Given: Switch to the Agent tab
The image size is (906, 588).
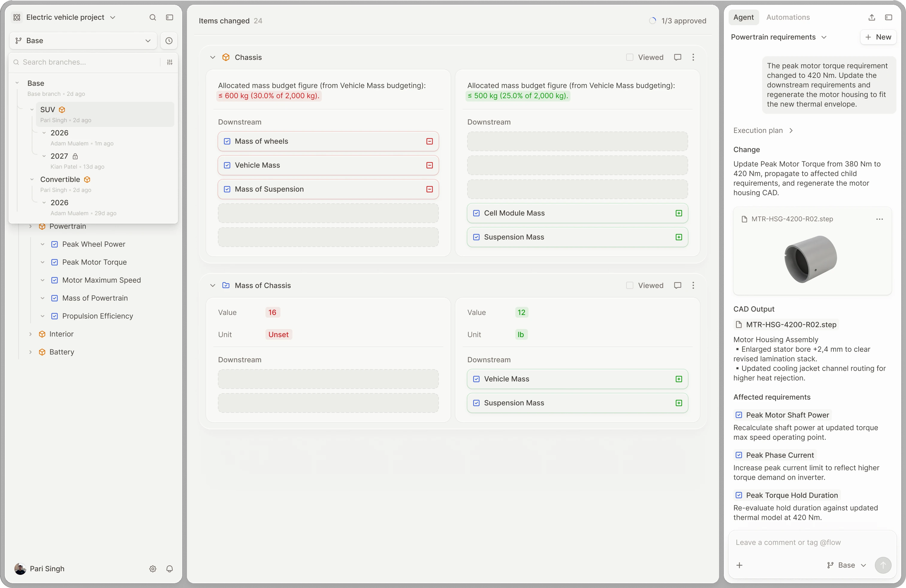Looking at the screenshot, I should (x=743, y=17).
